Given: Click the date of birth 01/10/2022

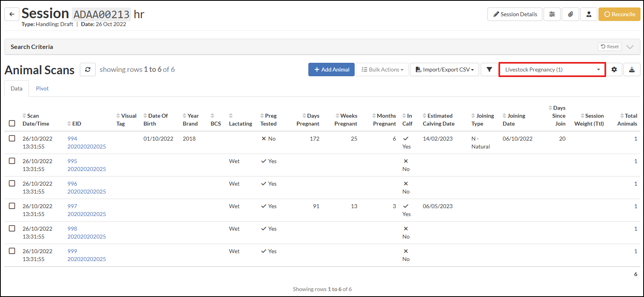Looking at the screenshot, I should pyautogui.click(x=159, y=139).
